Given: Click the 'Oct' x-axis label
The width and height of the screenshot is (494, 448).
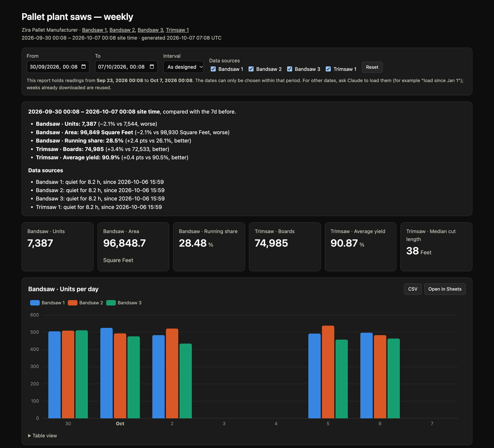Looking at the screenshot, I should pyautogui.click(x=120, y=424).
